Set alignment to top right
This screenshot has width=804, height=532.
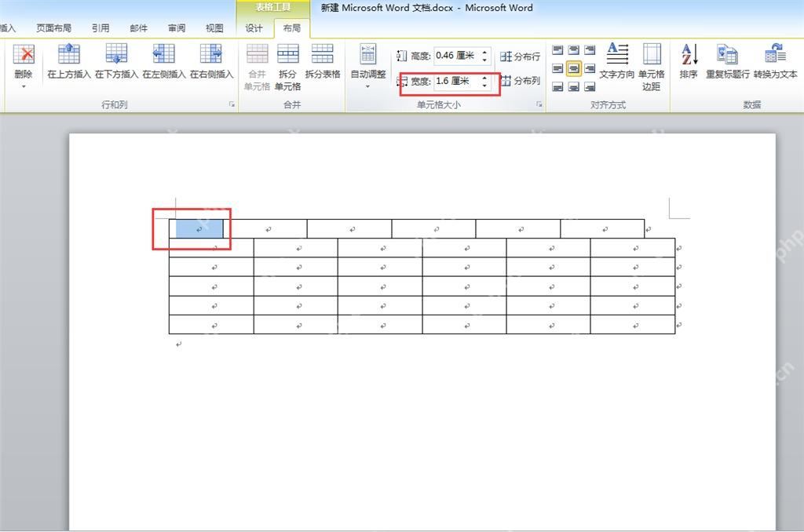590,49
